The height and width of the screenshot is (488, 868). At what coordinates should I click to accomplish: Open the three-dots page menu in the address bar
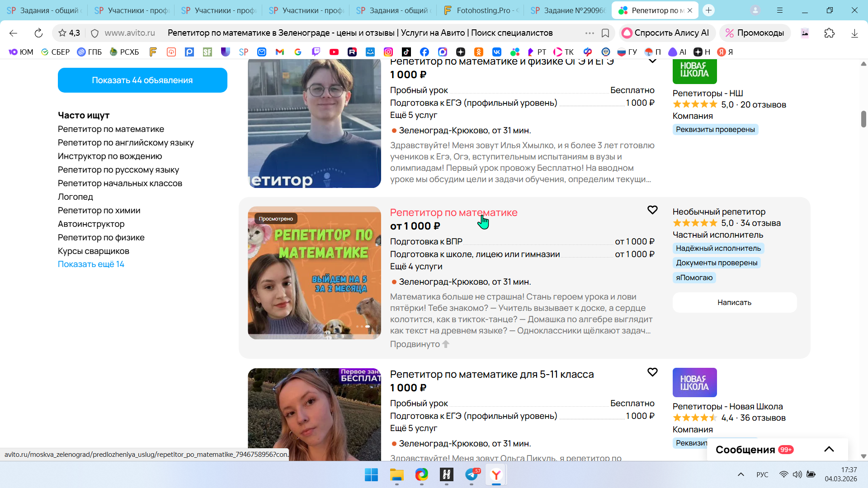click(x=590, y=33)
